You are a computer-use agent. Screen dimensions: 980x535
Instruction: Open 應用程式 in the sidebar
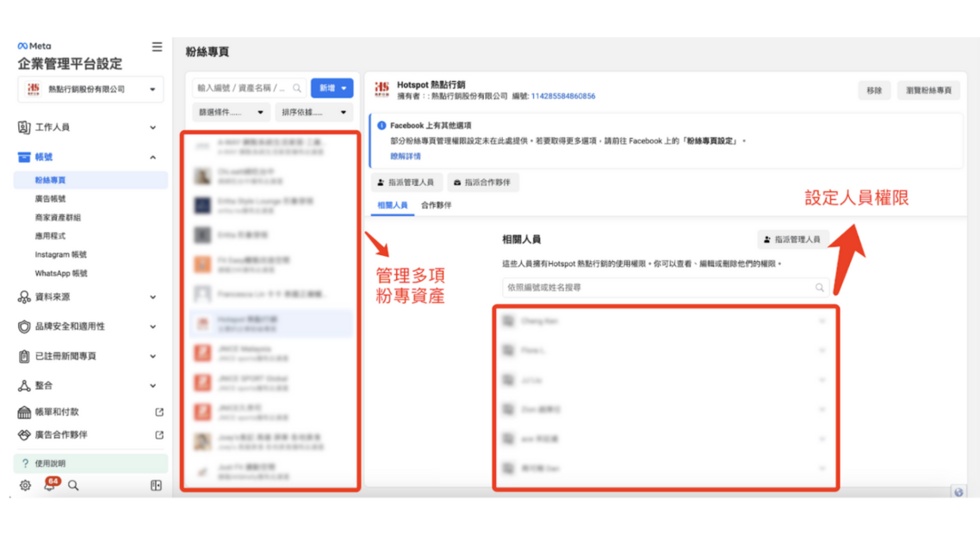[50, 236]
